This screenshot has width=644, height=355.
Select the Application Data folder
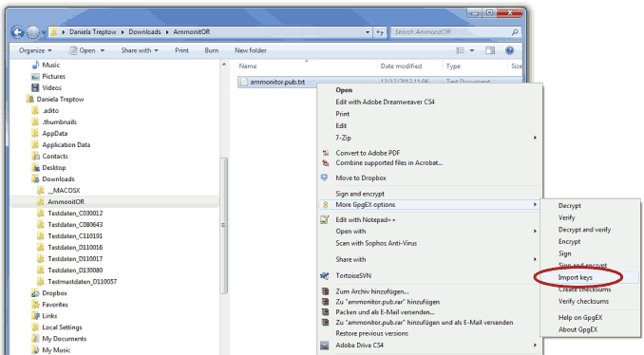point(66,144)
